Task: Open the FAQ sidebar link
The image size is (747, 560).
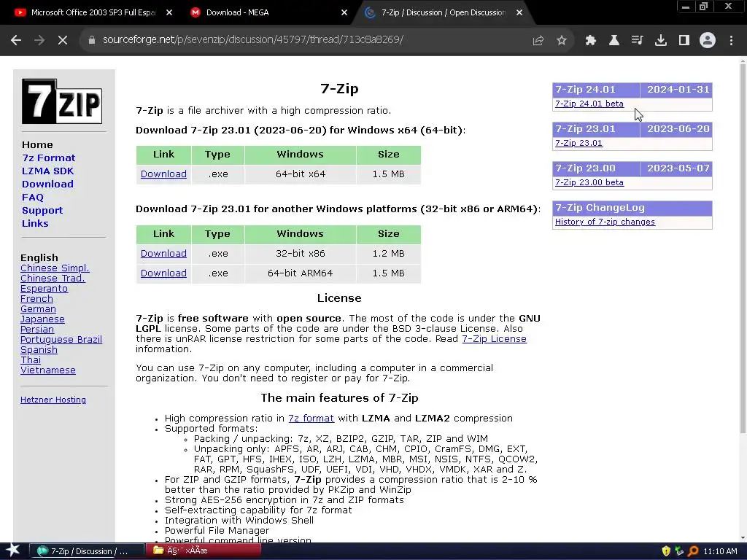Action: [x=32, y=197]
